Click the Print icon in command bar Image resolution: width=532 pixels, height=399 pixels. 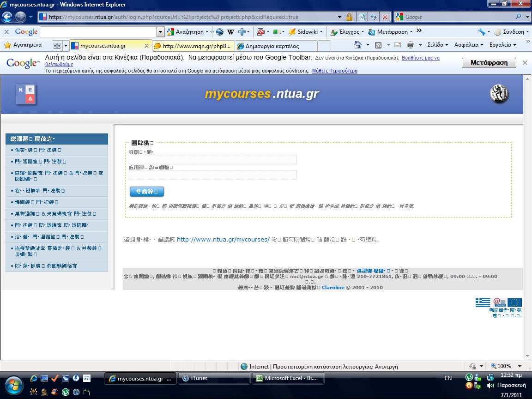410,45
